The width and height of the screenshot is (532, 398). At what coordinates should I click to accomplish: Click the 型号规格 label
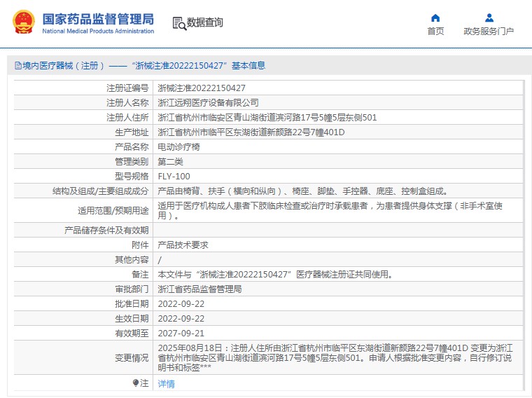(132, 177)
